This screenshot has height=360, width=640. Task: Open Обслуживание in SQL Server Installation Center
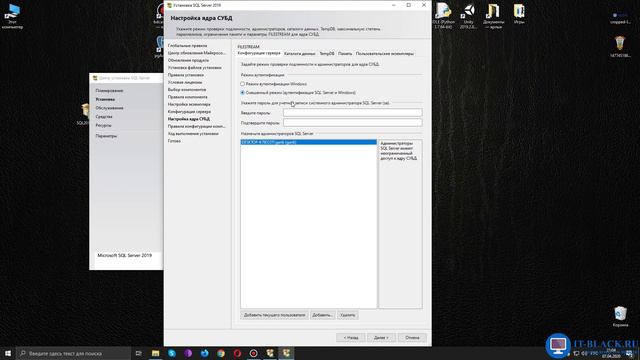click(109, 108)
